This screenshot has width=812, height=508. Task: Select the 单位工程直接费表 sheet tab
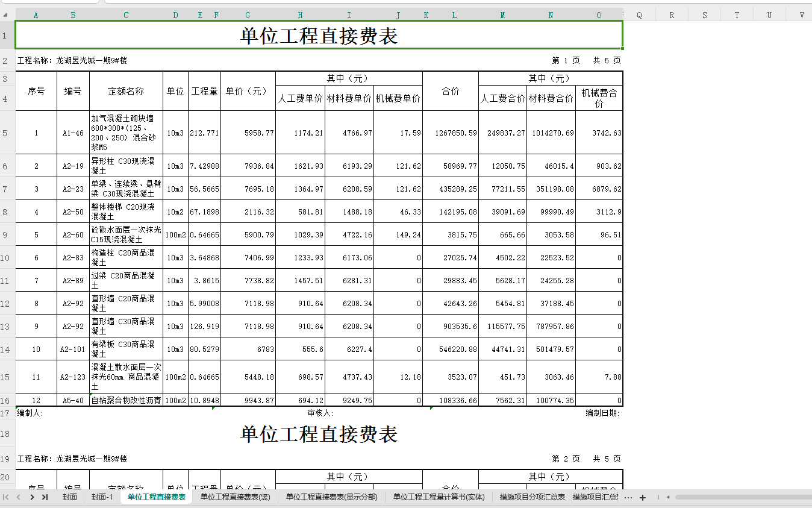tap(157, 497)
